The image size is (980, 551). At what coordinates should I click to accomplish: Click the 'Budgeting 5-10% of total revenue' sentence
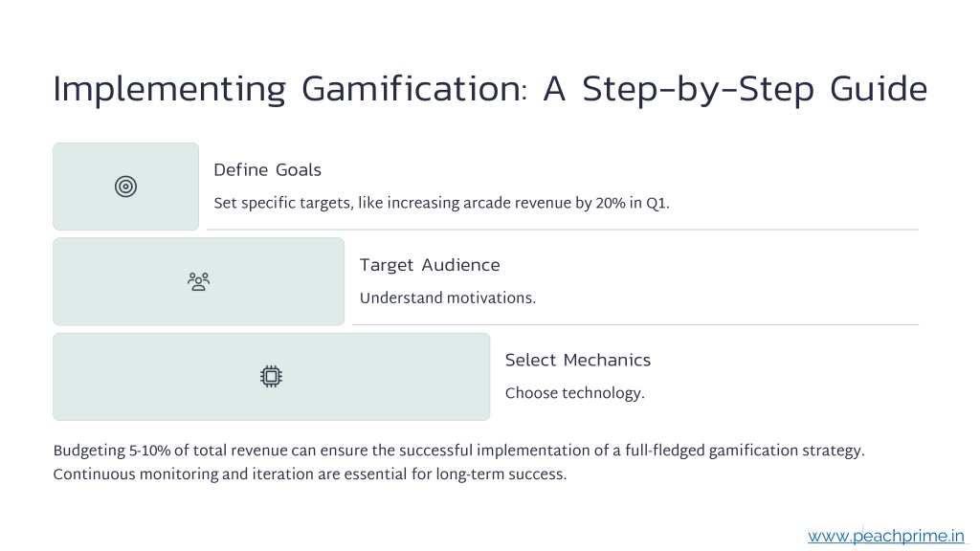458,451
